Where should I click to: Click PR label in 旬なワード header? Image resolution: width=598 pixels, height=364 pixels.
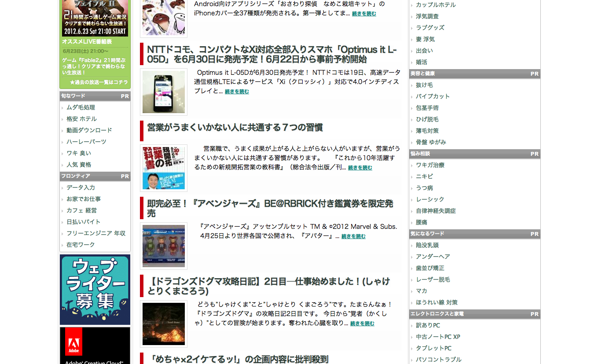(125, 96)
